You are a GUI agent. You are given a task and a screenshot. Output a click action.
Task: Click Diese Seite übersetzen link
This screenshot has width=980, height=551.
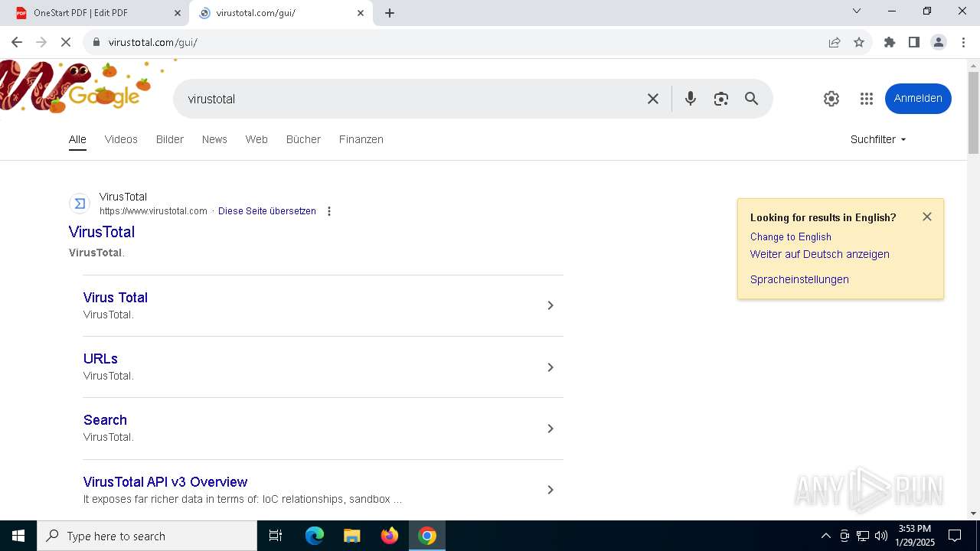pyautogui.click(x=267, y=211)
